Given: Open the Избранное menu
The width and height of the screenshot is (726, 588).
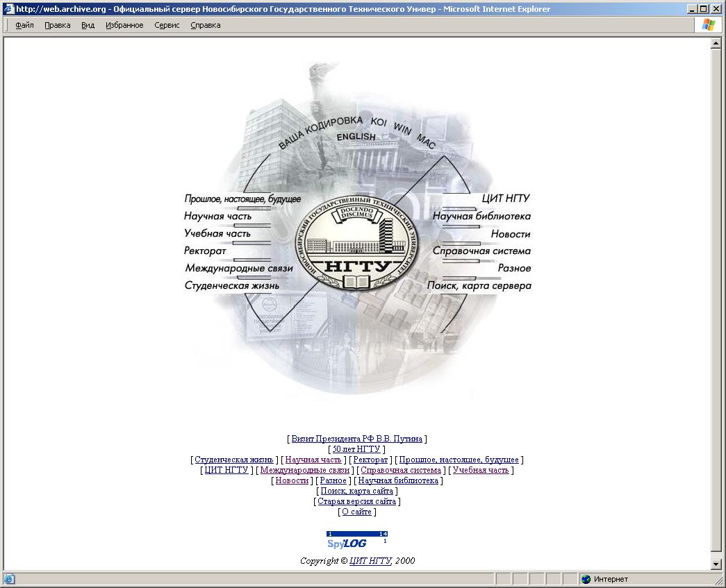Looking at the screenshot, I should coord(124,25).
